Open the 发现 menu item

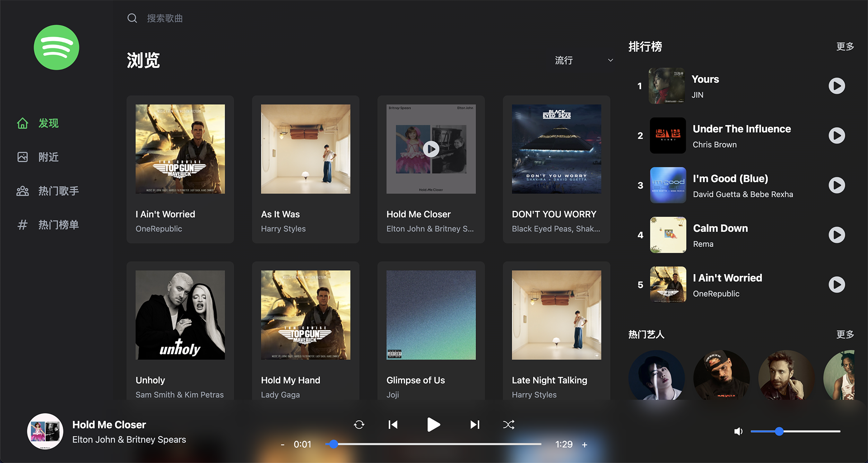point(48,123)
